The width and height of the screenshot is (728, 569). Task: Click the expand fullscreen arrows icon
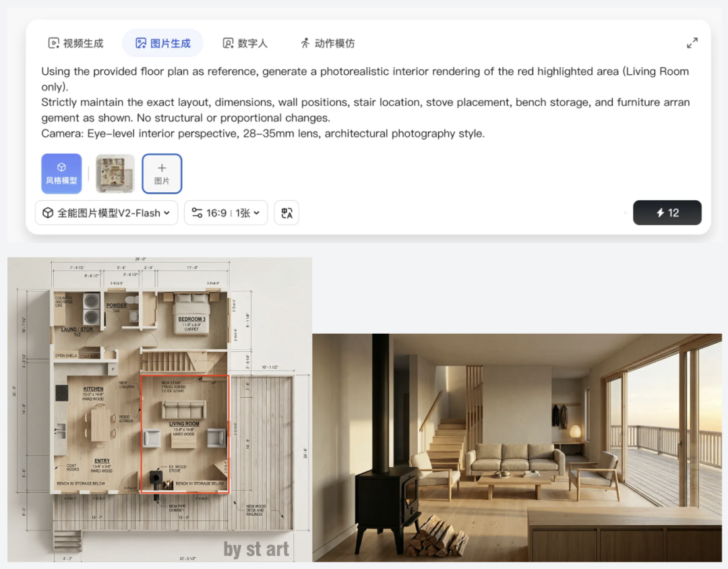coord(692,43)
